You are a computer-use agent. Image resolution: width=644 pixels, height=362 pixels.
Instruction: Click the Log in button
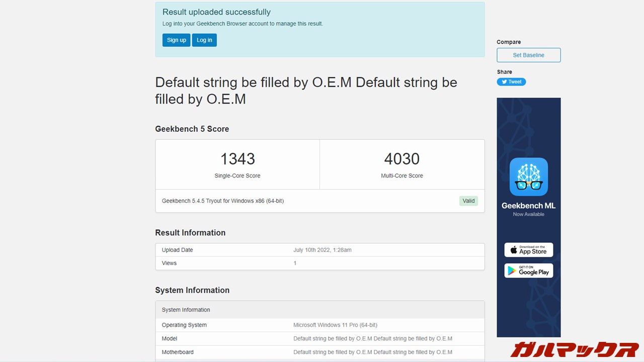click(204, 40)
